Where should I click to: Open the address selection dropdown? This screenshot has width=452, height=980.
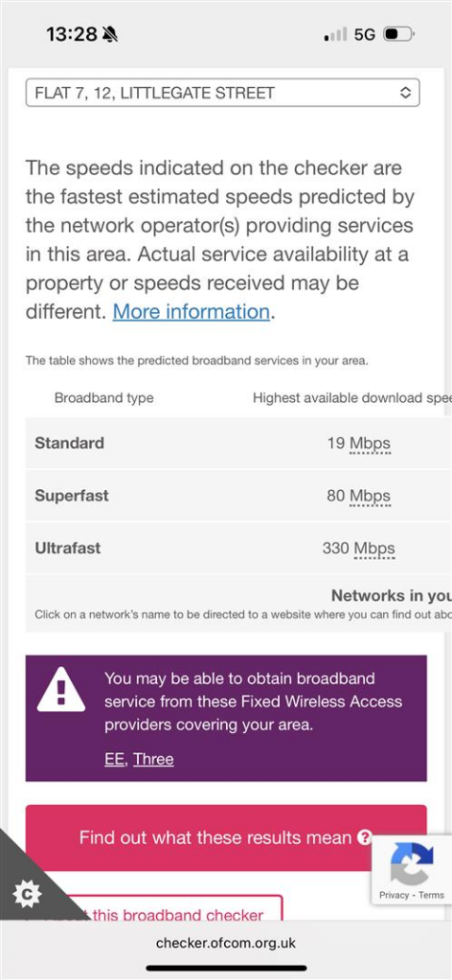[222, 93]
